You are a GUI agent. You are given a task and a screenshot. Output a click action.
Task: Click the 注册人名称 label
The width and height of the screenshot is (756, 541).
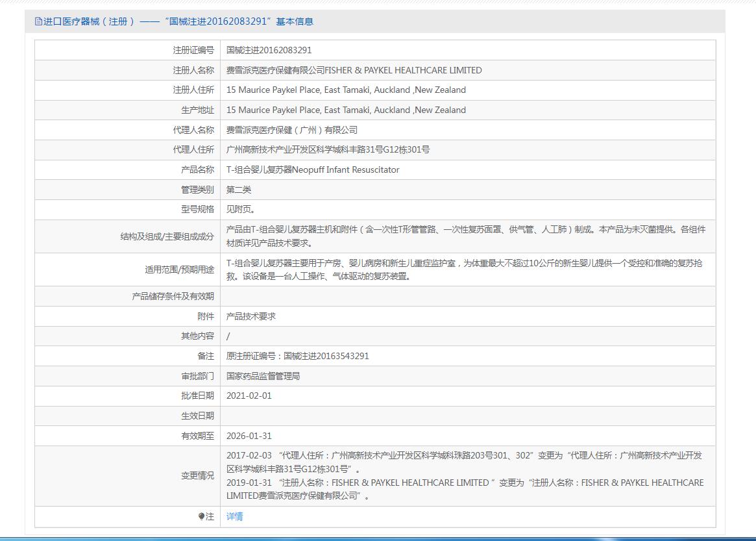pos(193,70)
